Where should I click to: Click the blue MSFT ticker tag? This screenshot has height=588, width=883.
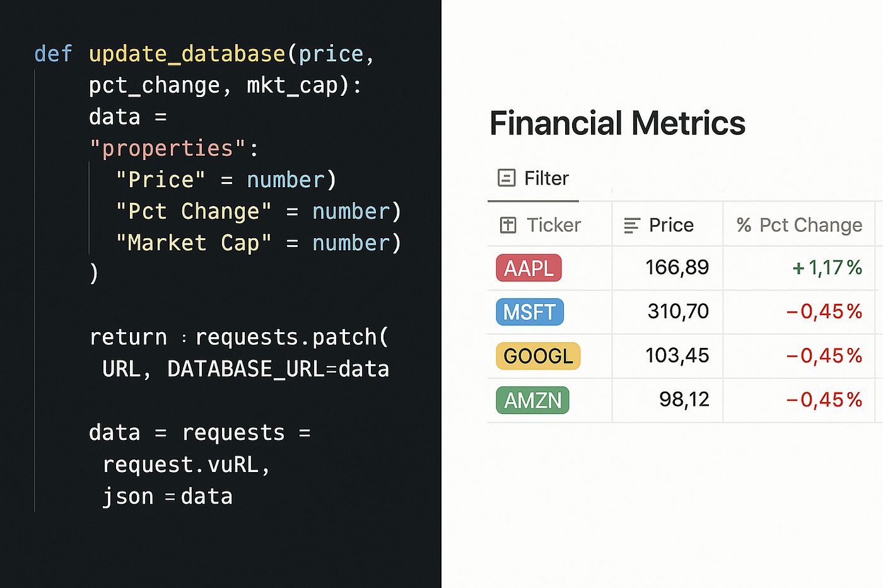point(529,312)
